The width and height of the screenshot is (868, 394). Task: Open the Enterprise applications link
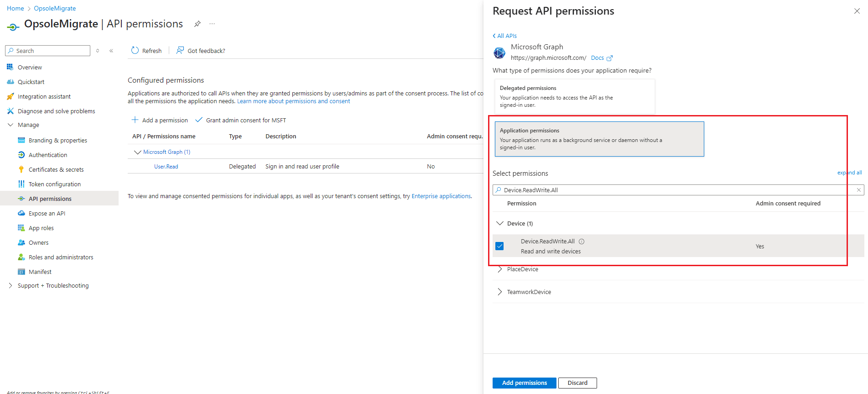[x=441, y=196]
